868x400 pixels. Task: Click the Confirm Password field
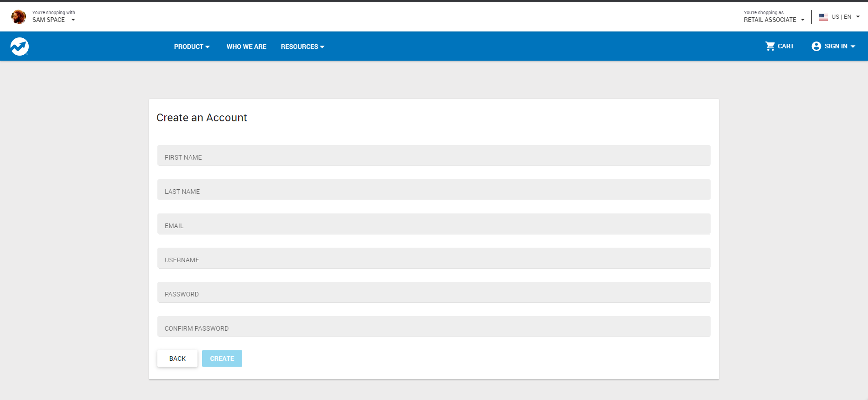[433, 327]
